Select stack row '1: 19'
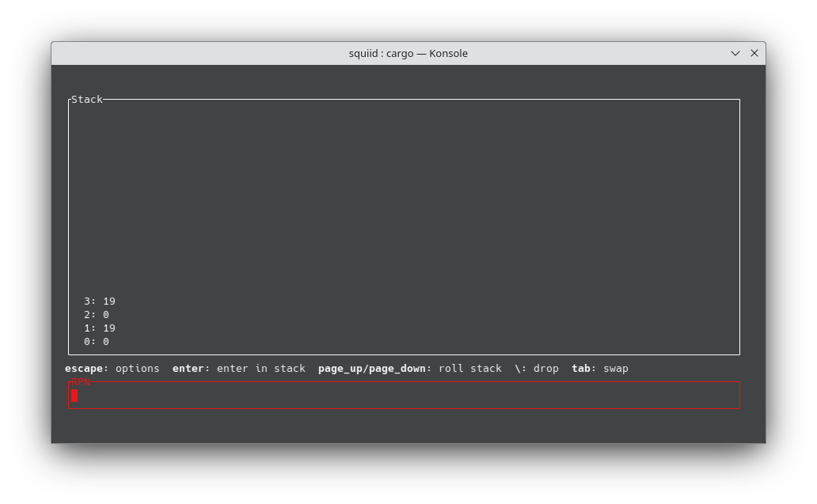817x504 pixels. [x=100, y=328]
